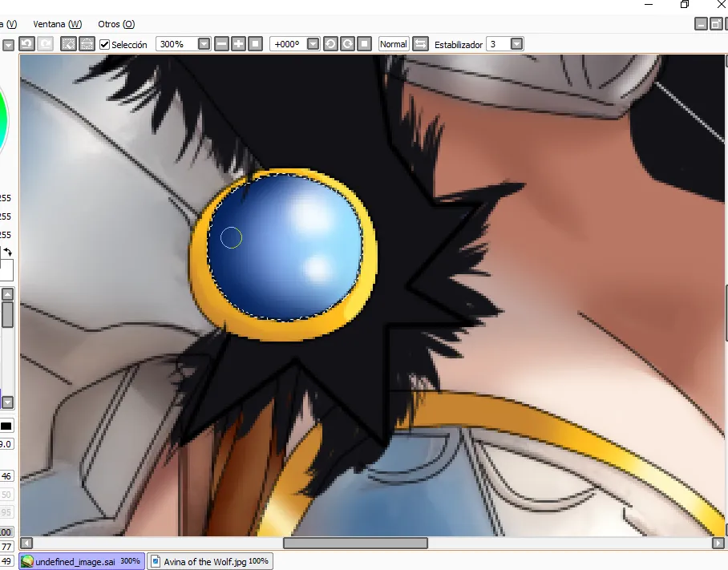Flip the canvas view horizontally
728x570 pixels.
click(x=420, y=44)
